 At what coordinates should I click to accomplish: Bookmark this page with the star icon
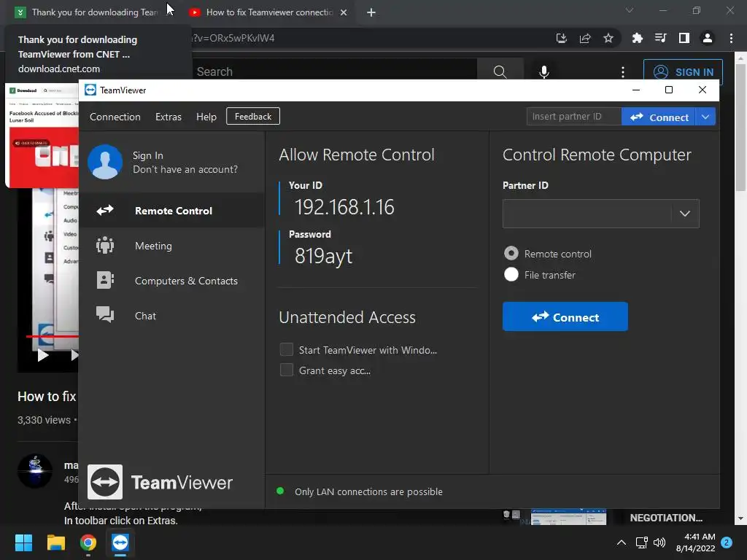(x=608, y=38)
